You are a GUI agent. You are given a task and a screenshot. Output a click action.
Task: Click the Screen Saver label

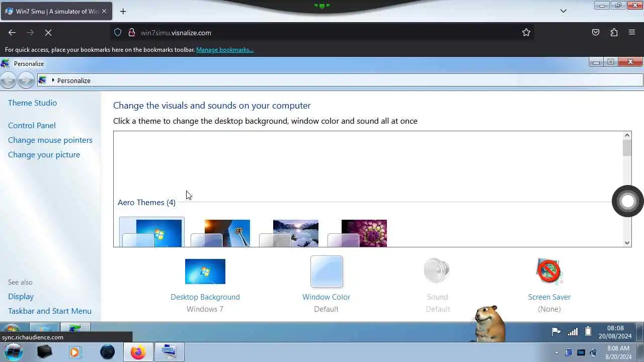(x=549, y=297)
